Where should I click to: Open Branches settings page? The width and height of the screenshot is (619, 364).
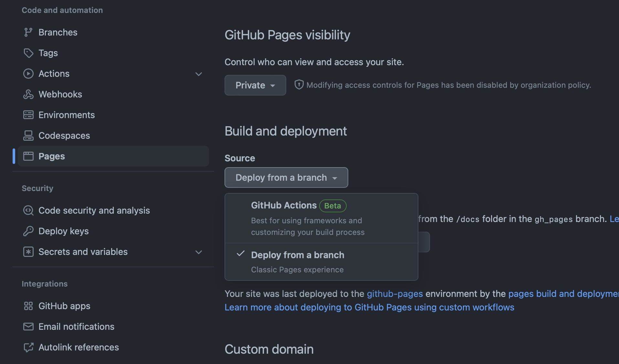click(x=113, y=32)
